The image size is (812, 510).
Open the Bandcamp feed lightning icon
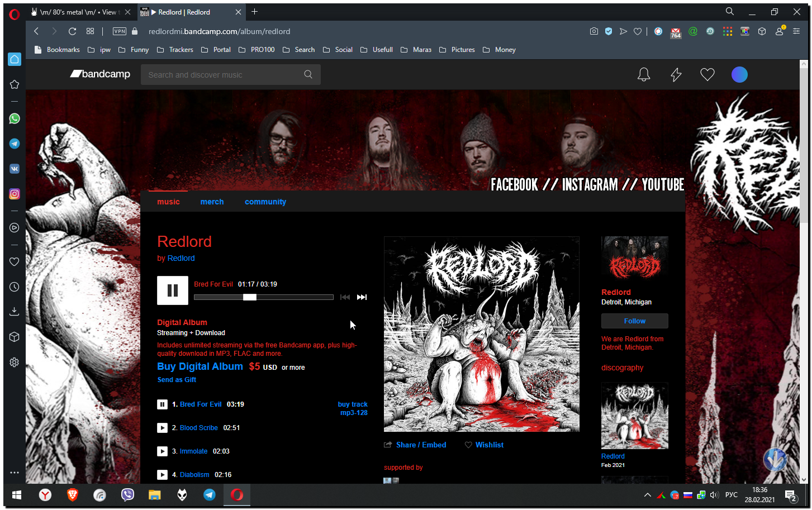click(x=676, y=74)
